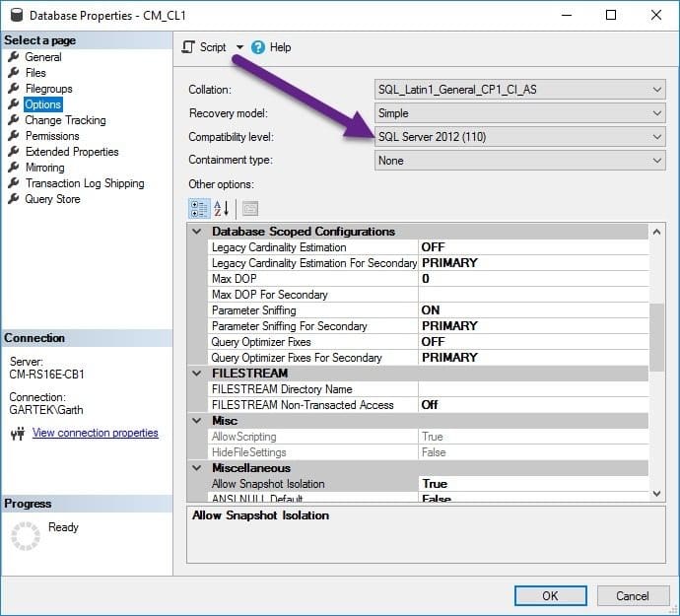Click scroll up arrow in options grid
The width and height of the screenshot is (680, 616).
(656, 232)
